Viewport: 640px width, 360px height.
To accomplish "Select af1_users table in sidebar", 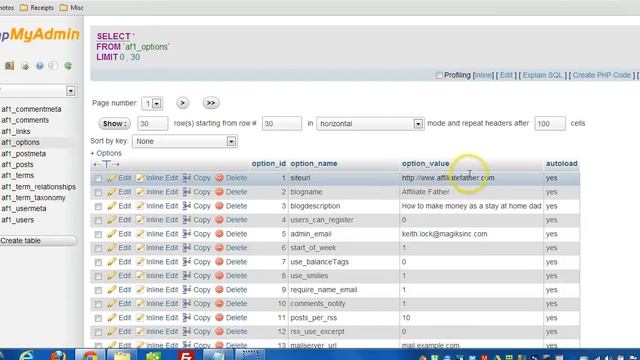I will [18, 220].
